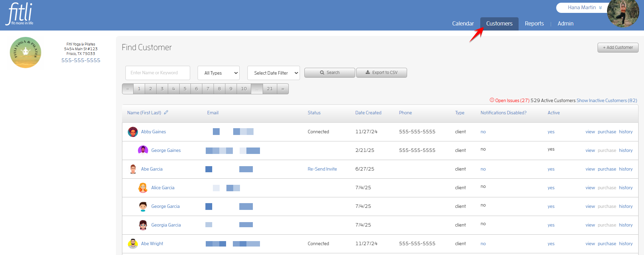
Task: Open the Hana Martin user dropdown
Action: tap(584, 7)
